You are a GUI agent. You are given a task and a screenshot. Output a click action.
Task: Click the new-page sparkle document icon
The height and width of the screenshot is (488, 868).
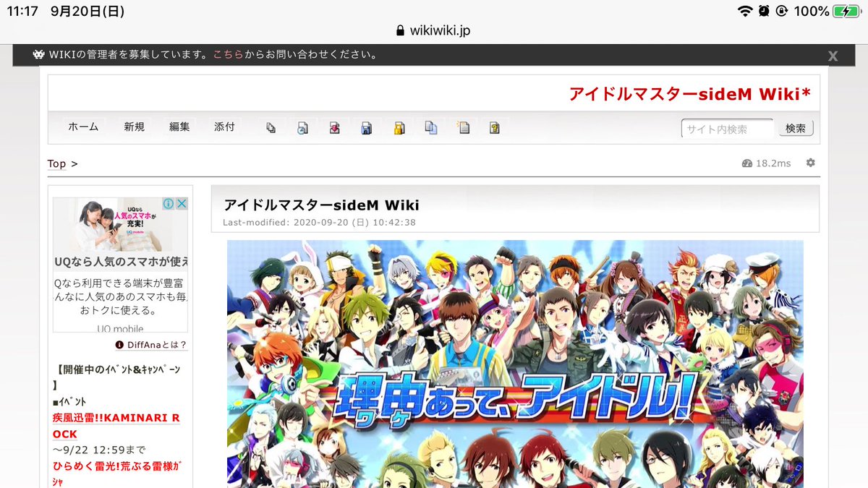463,128
